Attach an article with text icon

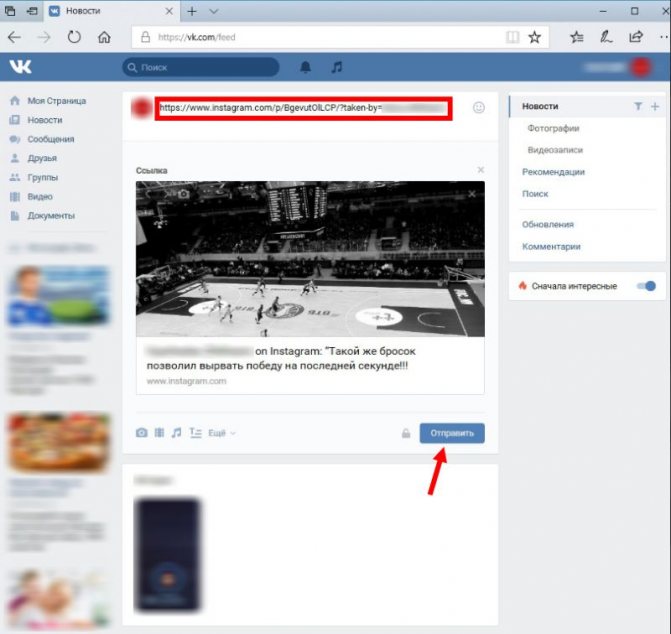point(195,433)
